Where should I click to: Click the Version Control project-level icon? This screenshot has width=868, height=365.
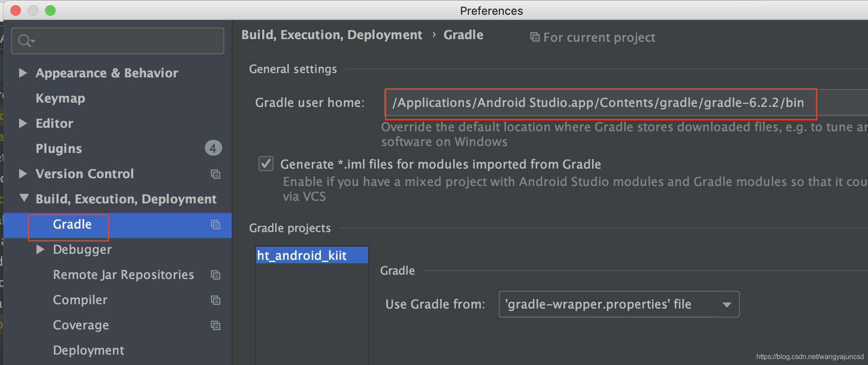pyautogui.click(x=216, y=174)
